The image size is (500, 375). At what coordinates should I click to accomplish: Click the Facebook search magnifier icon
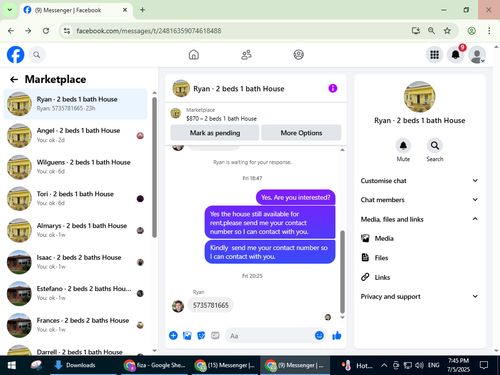[37, 55]
